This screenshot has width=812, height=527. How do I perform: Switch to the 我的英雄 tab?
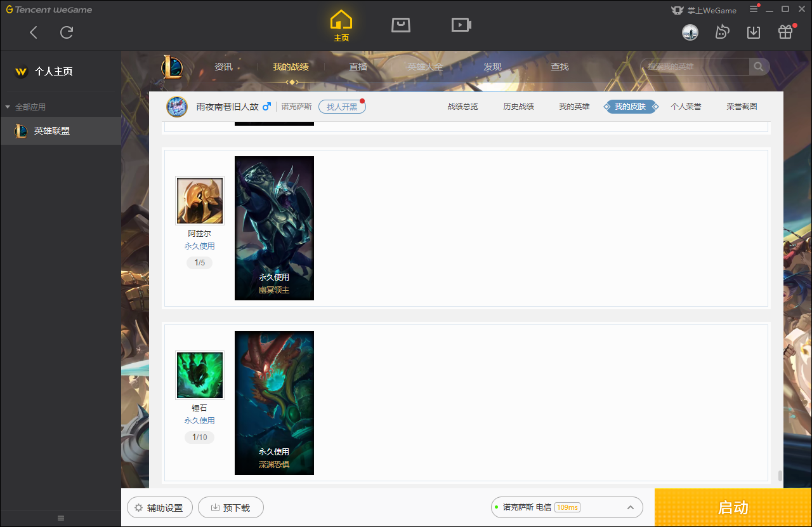click(574, 107)
